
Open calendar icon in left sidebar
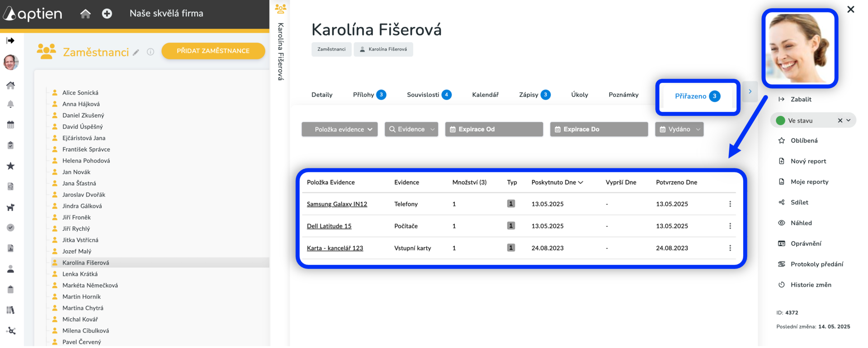pos(11,125)
